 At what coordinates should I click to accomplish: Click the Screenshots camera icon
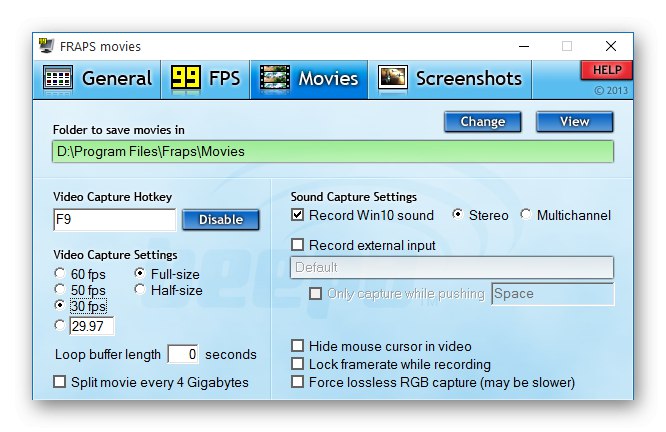click(x=393, y=78)
